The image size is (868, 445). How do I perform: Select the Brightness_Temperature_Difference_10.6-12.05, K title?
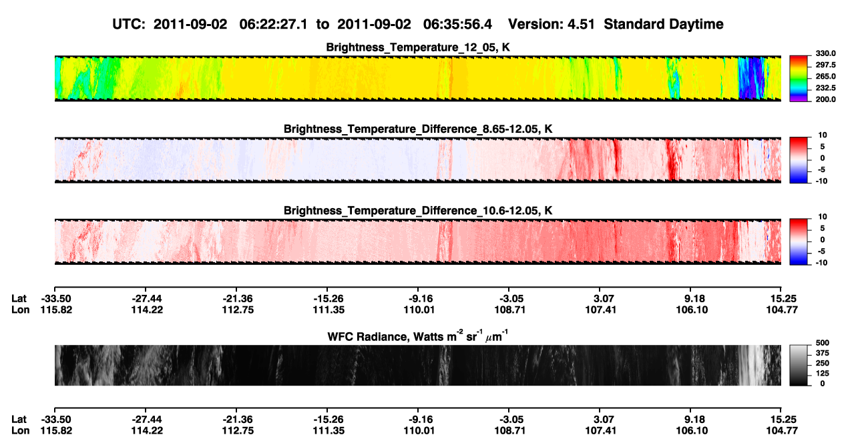418,211
